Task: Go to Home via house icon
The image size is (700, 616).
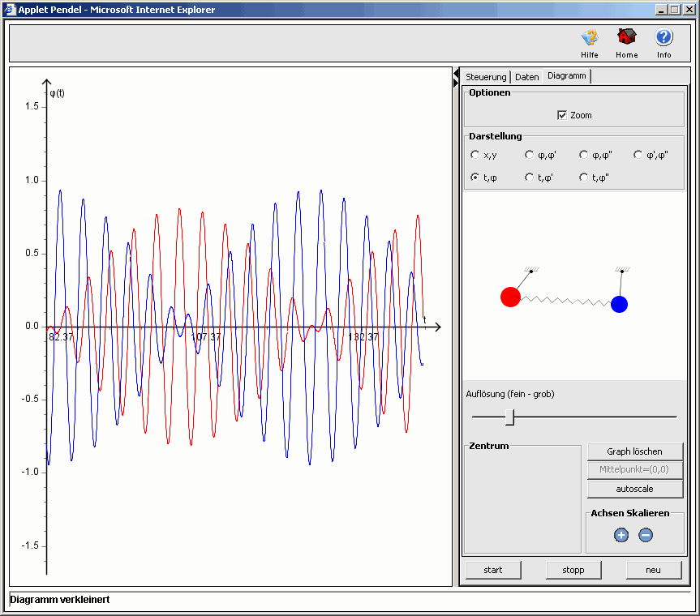Action: pyautogui.click(x=626, y=37)
